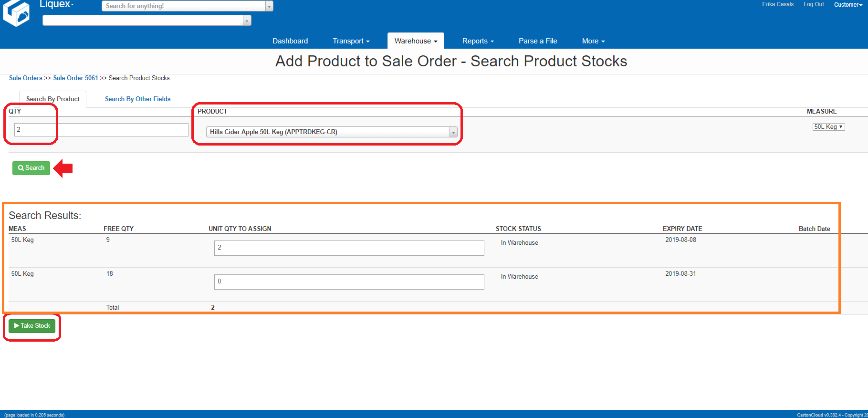Click the Take Stock button
The image size is (868, 418).
[x=32, y=326]
